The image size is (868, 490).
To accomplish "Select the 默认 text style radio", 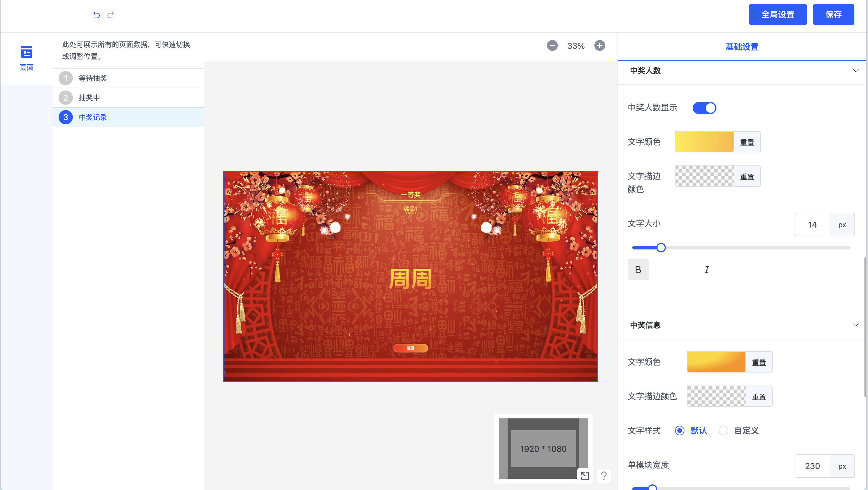I will coord(679,431).
